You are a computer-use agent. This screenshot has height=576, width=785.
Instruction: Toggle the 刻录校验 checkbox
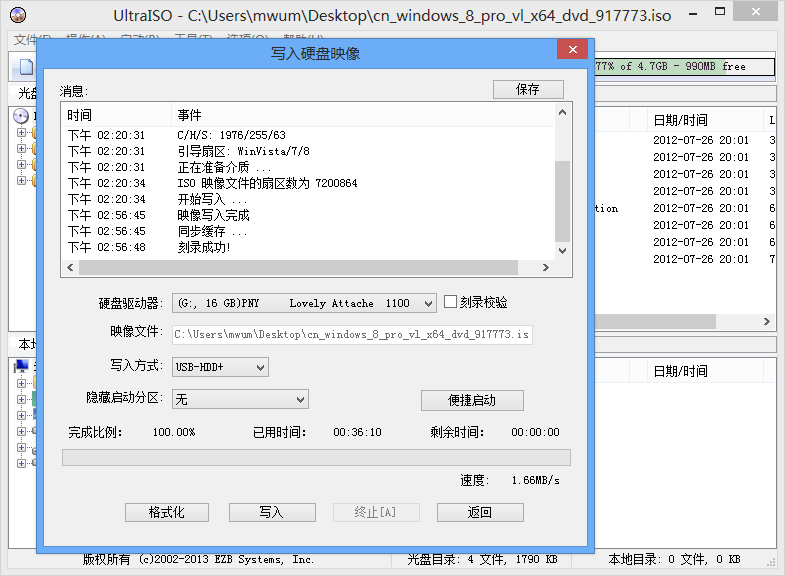450,302
